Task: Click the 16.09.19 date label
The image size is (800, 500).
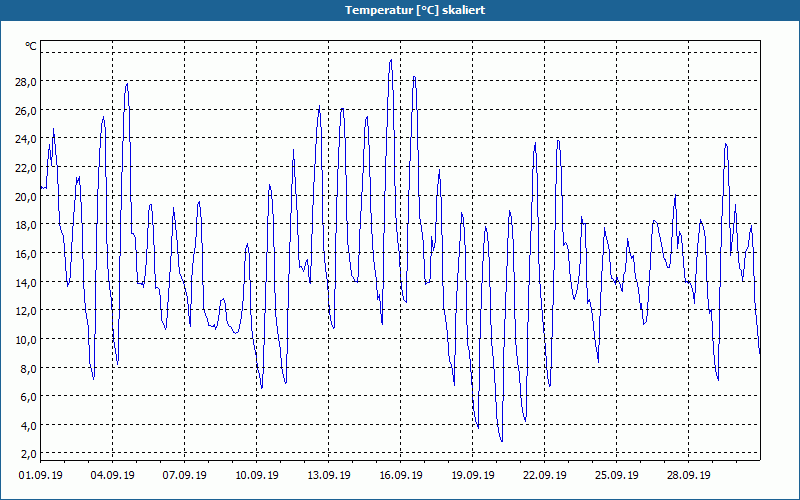Action: click(401, 475)
